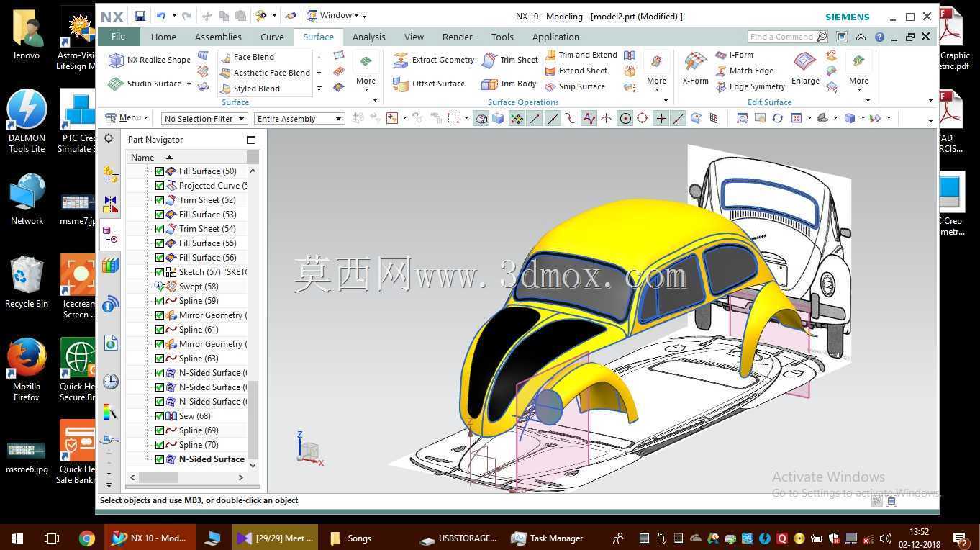Open Mozilla Firefox desktop shortcut
This screenshot has width=980, height=550.
(x=27, y=370)
